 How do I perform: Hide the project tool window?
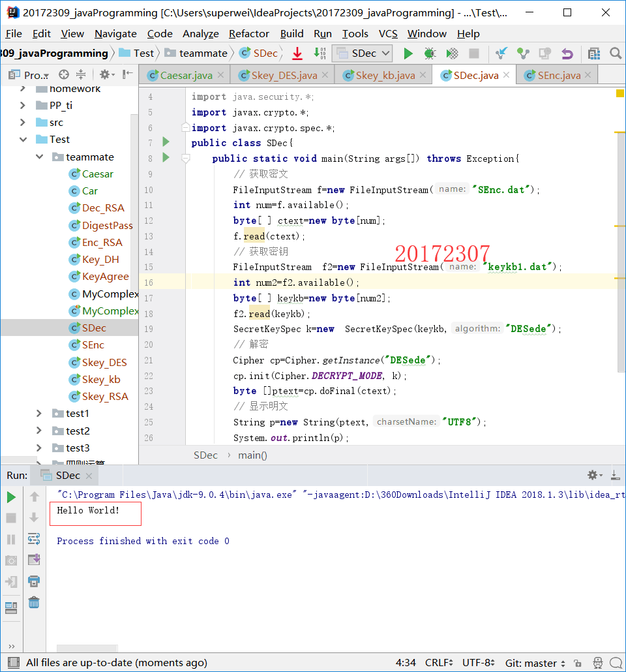(127, 74)
